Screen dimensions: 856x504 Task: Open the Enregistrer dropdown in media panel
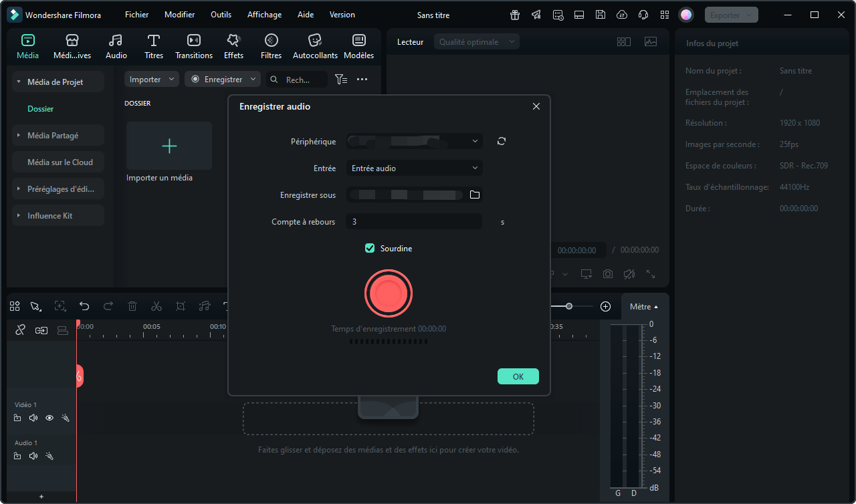click(223, 80)
